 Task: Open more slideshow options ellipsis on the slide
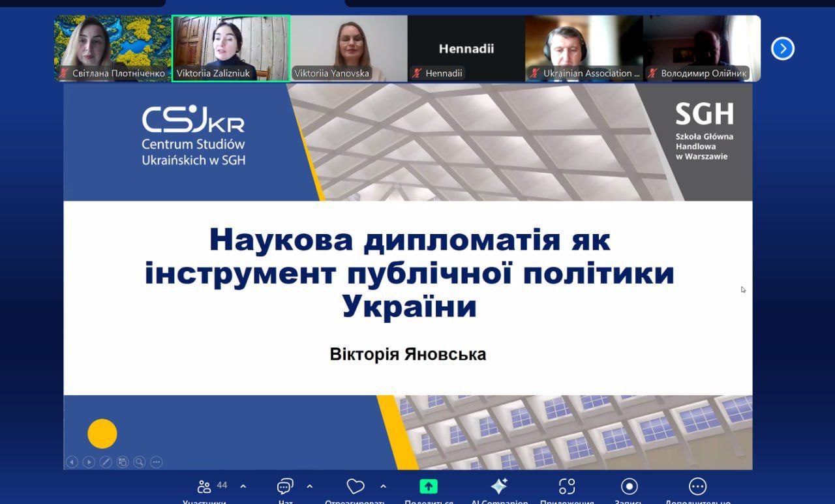point(156,462)
